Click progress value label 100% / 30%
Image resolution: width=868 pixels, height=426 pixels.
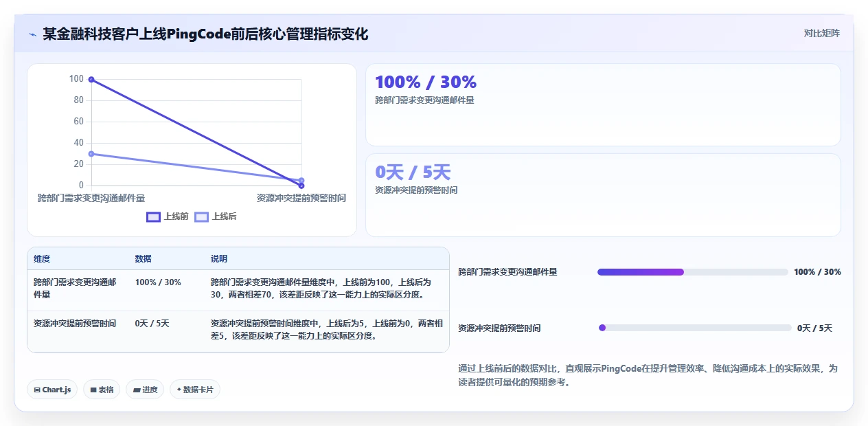pos(817,272)
